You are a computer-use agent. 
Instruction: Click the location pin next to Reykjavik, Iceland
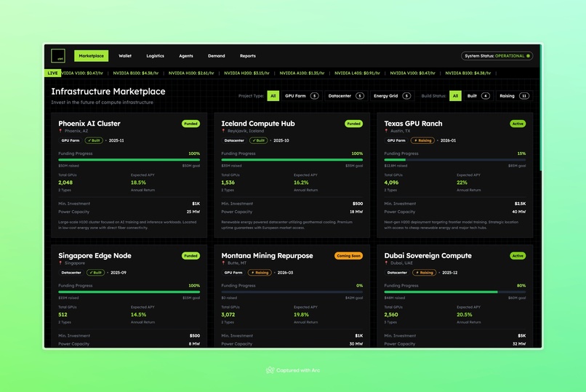[x=223, y=131]
